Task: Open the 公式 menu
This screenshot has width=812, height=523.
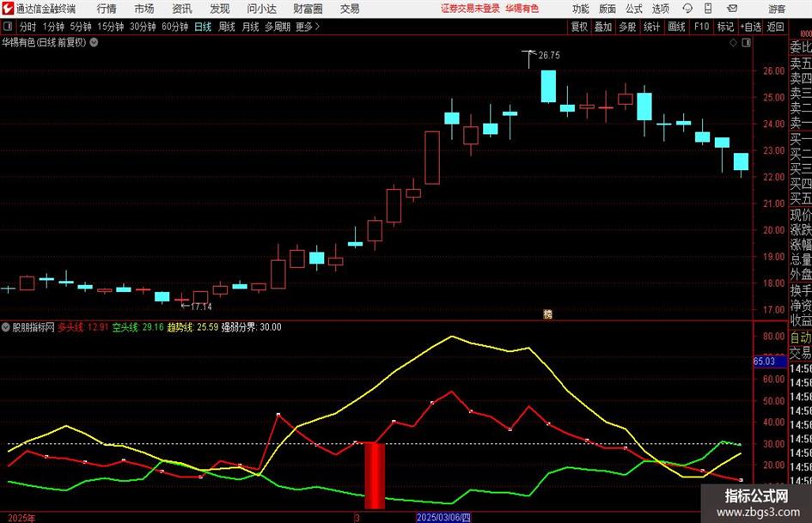Action: point(634,9)
